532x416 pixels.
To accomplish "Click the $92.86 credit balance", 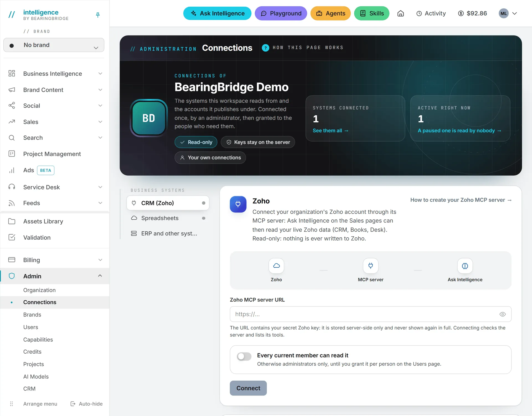I will pos(472,13).
